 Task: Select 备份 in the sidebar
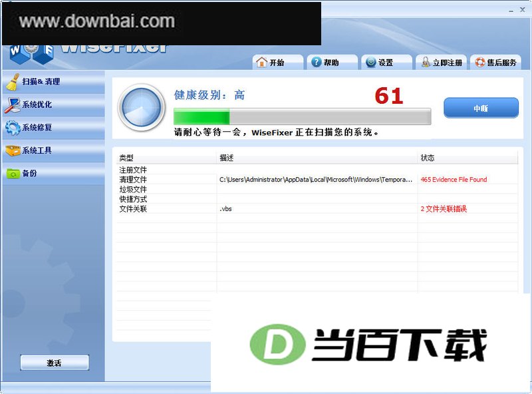54,173
